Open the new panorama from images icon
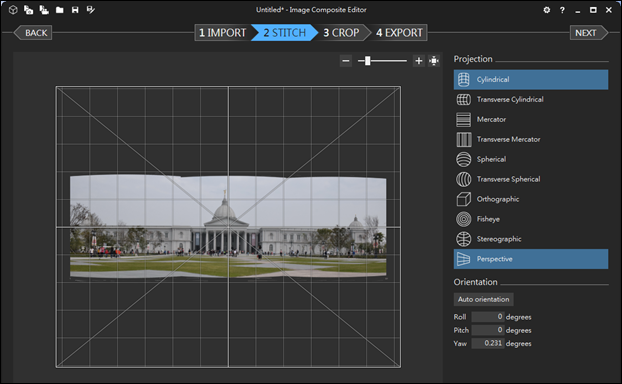Image resolution: width=622 pixels, height=384 pixels. click(29, 10)
